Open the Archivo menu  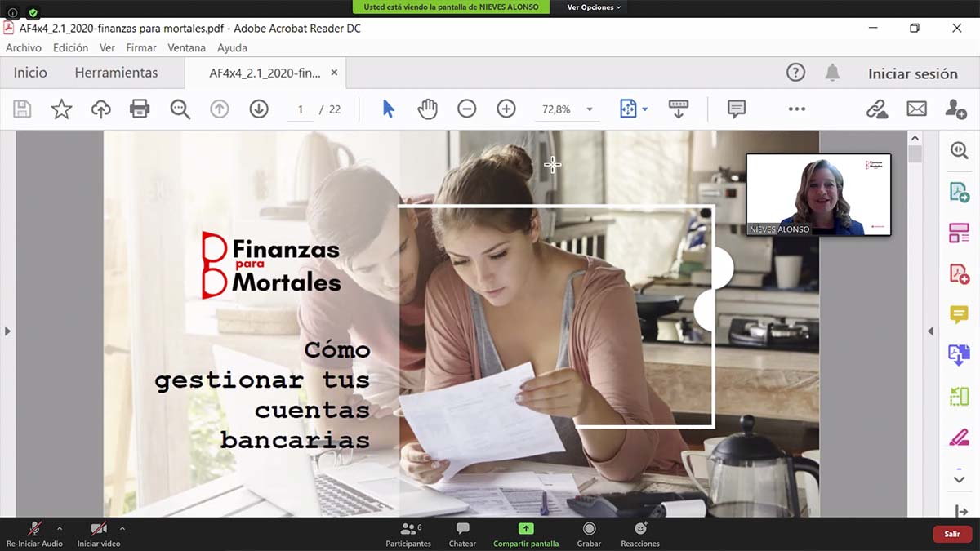(x=24, y=48)
